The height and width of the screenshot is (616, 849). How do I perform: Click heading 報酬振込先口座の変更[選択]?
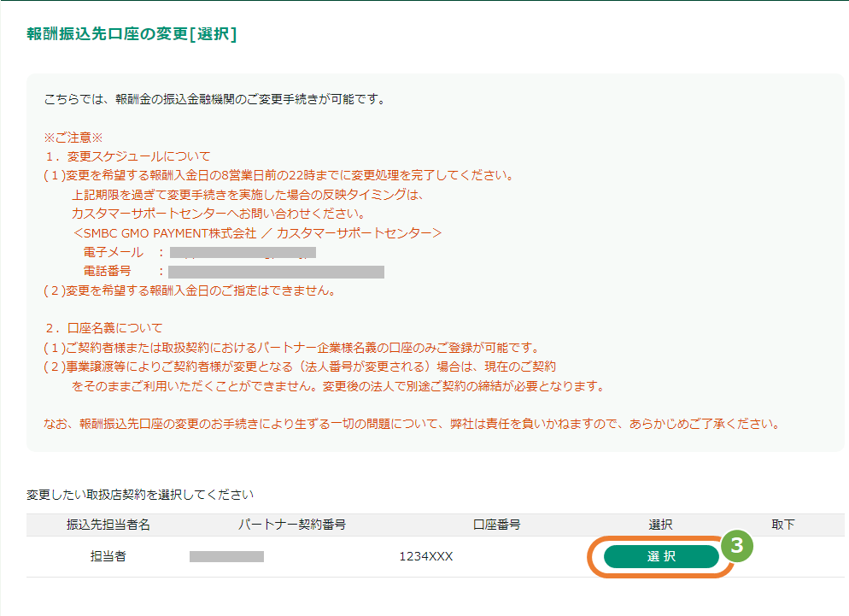(x=132, y=33)
